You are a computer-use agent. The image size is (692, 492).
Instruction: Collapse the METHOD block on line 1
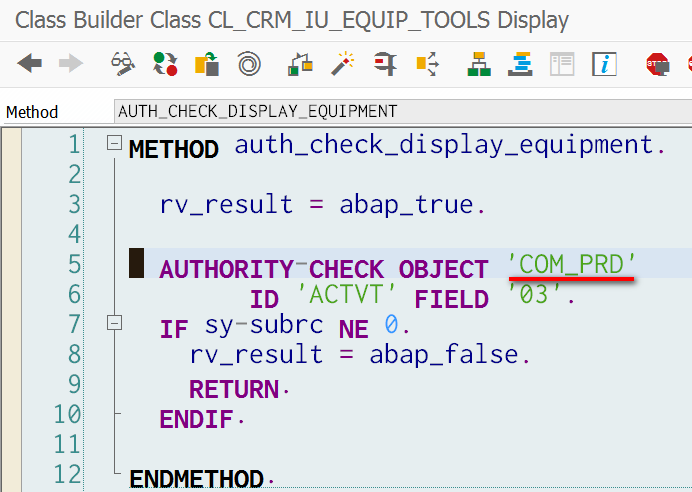click(114, 143)
